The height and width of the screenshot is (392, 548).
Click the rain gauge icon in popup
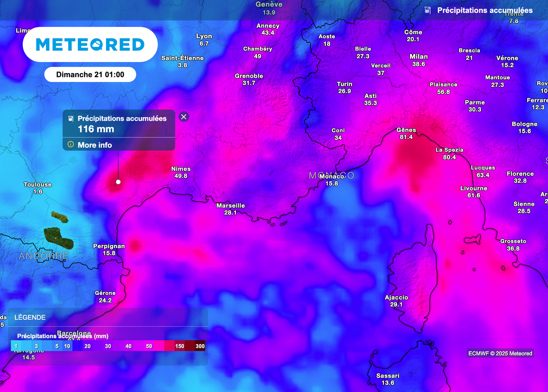click(71, 119)
